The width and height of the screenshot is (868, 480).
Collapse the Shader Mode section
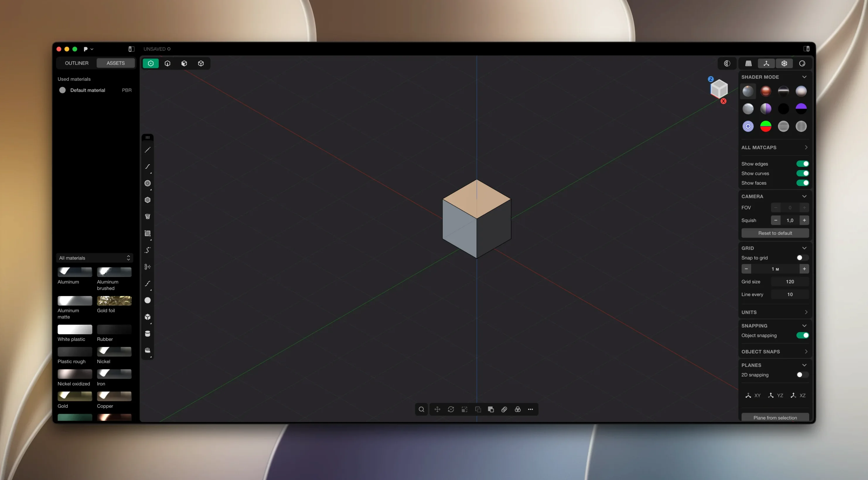tap(804, 77)
